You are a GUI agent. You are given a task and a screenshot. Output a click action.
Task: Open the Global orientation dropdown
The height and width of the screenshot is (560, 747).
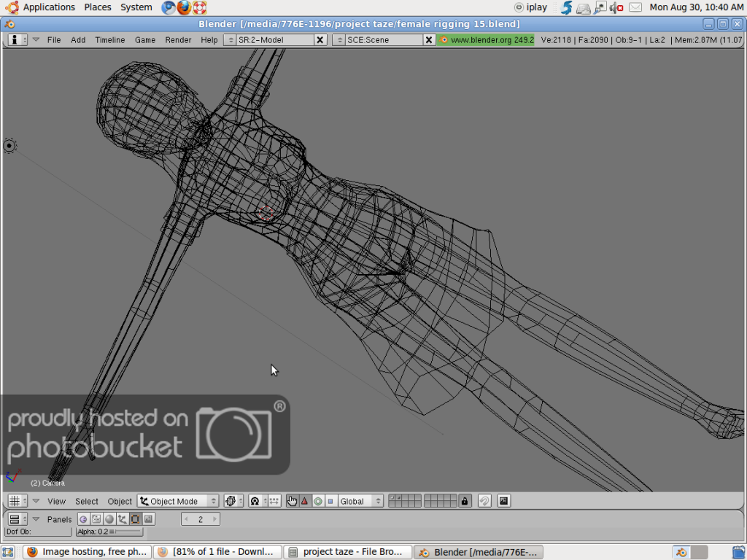(x=360, y=501)
